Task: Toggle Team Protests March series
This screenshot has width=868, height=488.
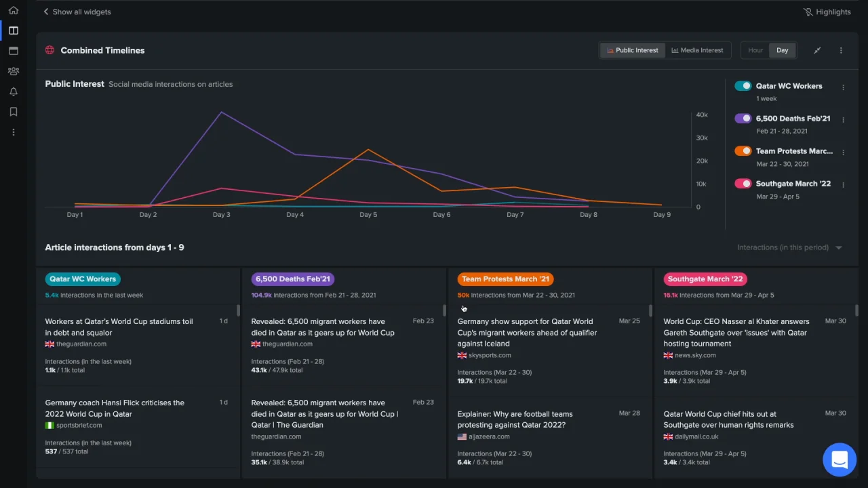Action: [743, 151]
